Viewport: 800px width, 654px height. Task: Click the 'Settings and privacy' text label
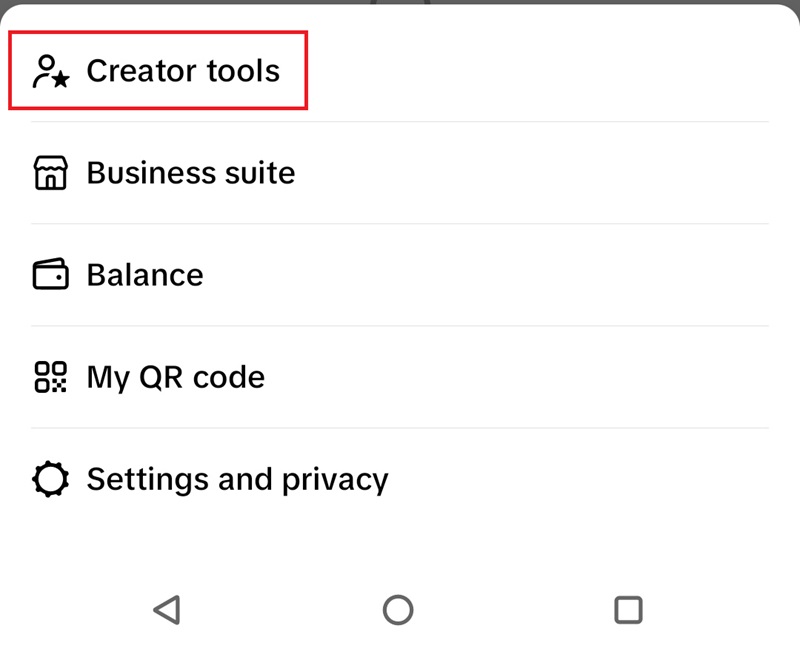tap(237, 479)
